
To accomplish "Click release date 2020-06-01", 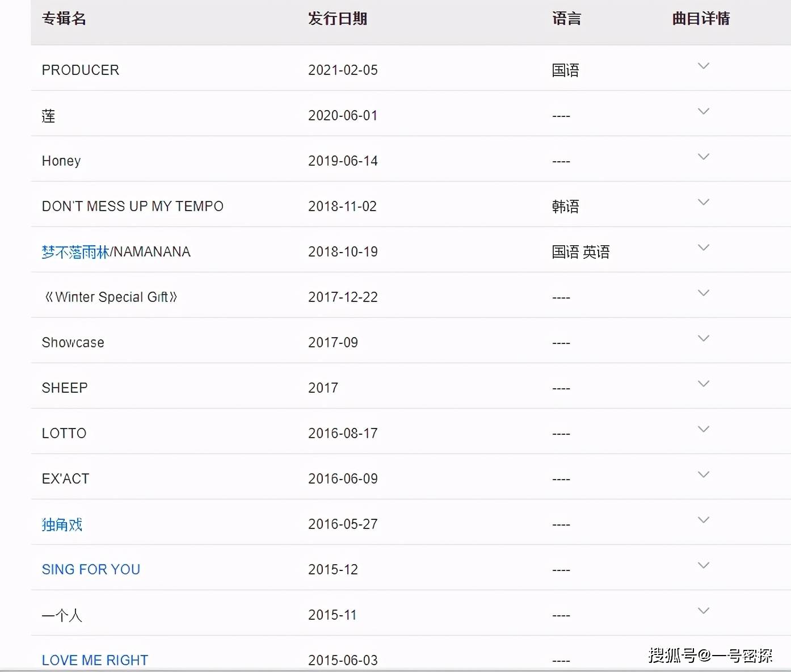I will click(x=343, y=115).
